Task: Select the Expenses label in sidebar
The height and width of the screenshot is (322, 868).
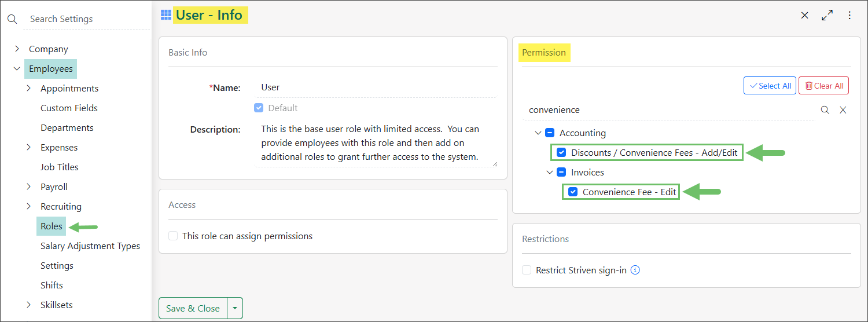Action: (59, 147)
